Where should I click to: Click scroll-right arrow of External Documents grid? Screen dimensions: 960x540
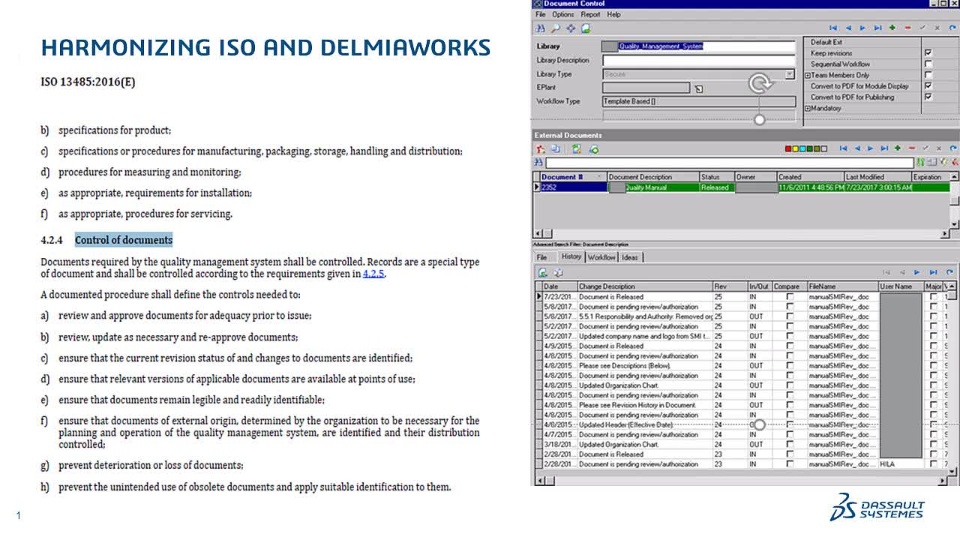click(945, 233)
